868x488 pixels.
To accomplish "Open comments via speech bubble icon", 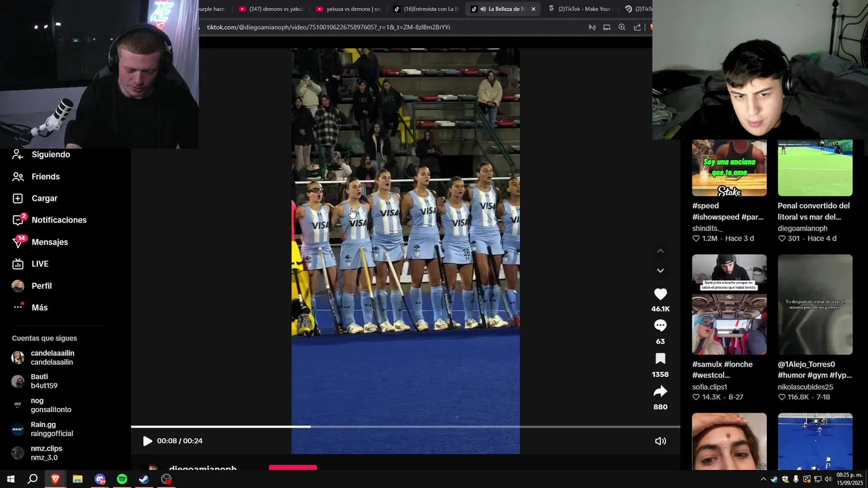I will tap(660, 326).
